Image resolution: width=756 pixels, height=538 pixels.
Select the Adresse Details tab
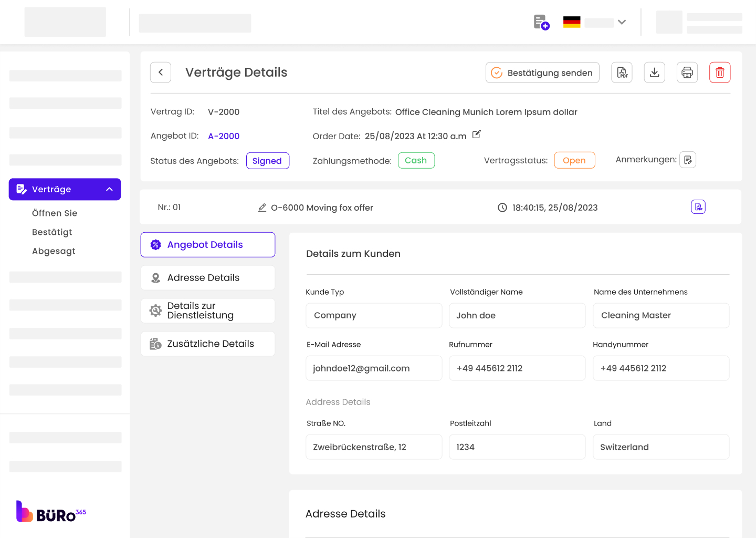(208, 278)
